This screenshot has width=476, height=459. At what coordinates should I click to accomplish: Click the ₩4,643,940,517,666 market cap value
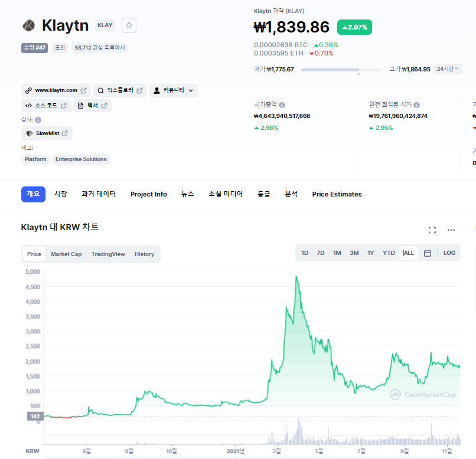(282, 116)
